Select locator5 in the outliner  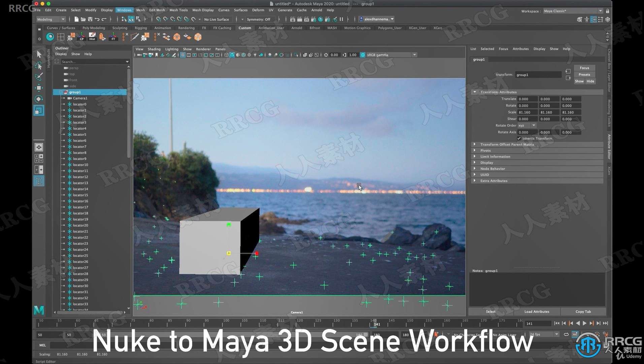click(x=79, y=134)
